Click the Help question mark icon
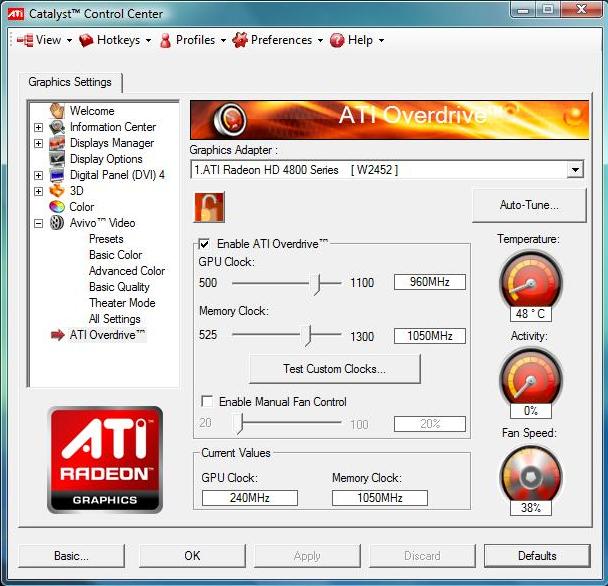Image resolution: width=608 pixels, height=586 pixels. pyautogui.click(x=337, y=40)
